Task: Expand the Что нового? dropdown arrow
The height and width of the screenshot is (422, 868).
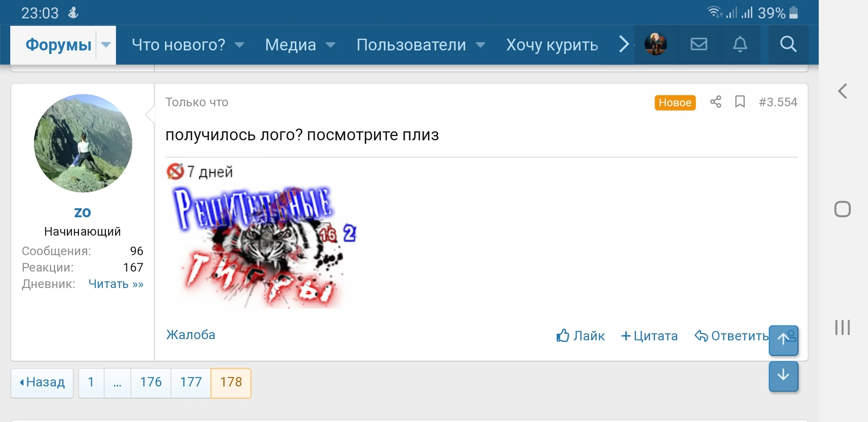Action: click(239, 45)
